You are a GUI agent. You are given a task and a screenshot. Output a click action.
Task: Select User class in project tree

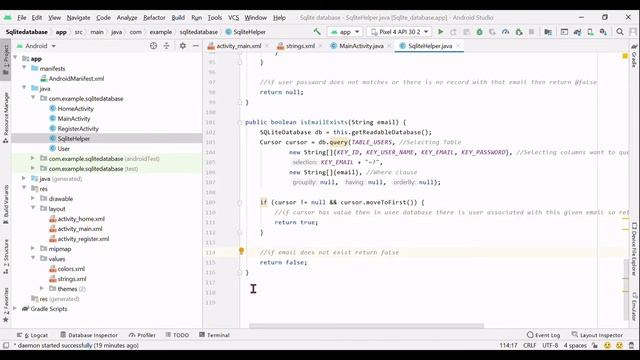point(63,149)
